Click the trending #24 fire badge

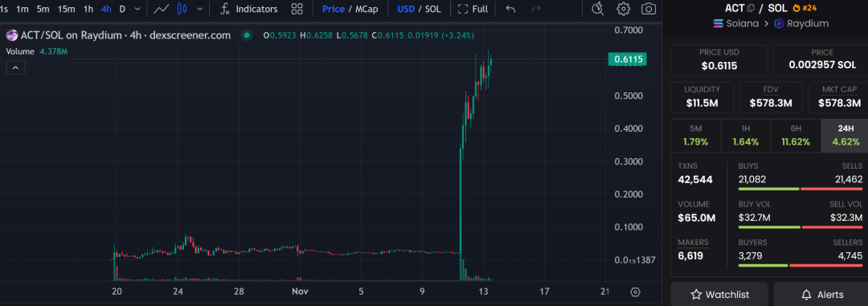[805, 8]
